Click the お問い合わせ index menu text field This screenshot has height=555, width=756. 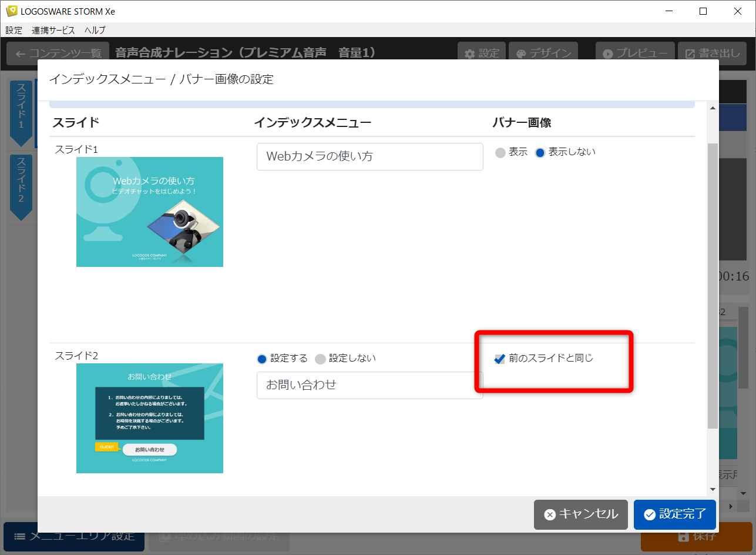(369, 385)
